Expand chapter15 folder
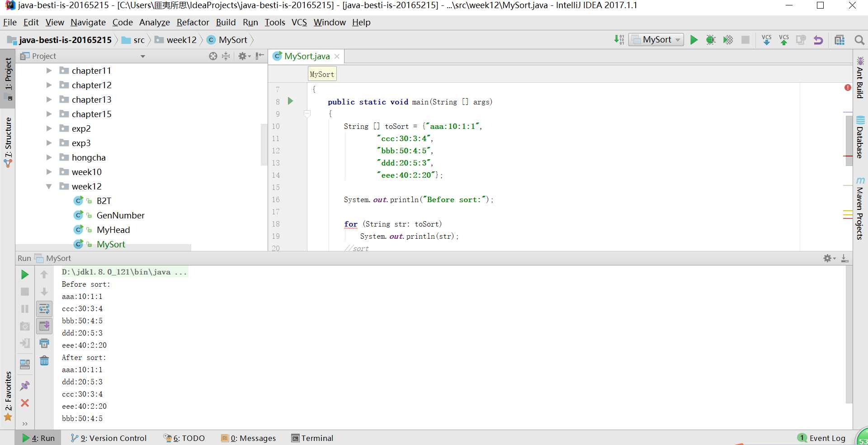Viewport: 868px width, 445px height. click(49, 114)
